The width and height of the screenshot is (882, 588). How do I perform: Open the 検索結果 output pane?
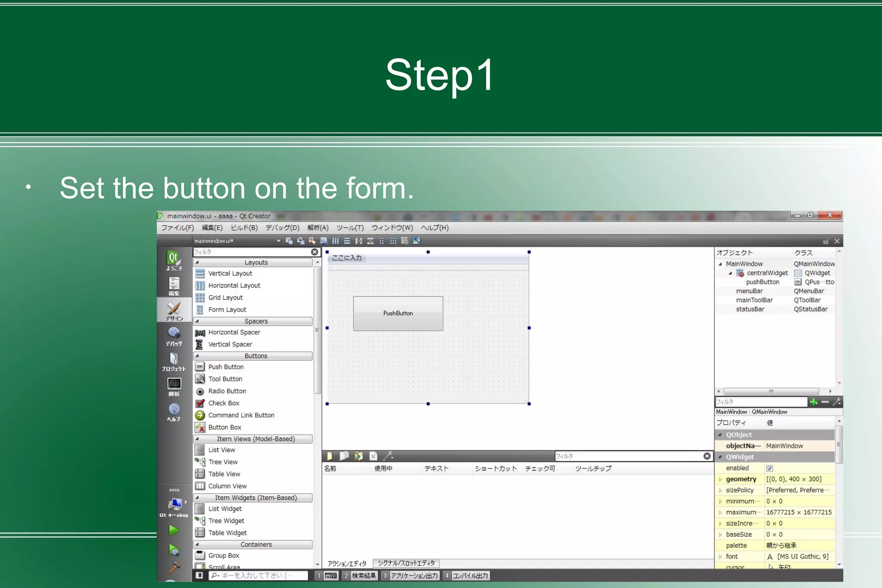click(x=360, y=576)
